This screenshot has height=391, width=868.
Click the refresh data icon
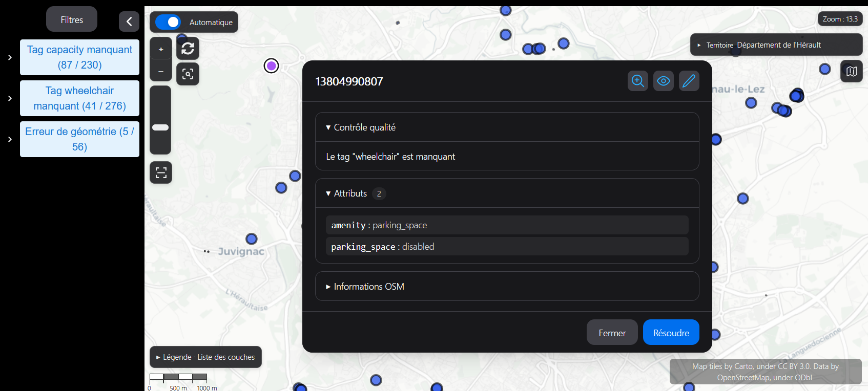(188, 49)
